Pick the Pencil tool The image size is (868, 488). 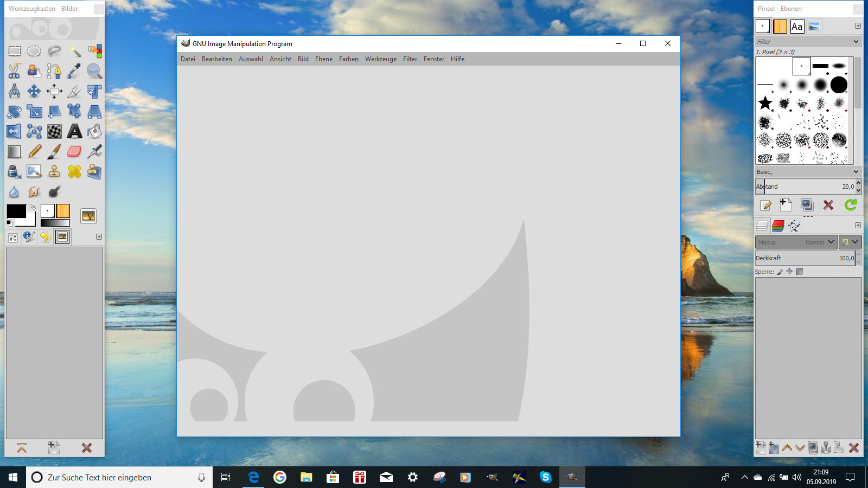pyautogui.click(x=34, y=151)
